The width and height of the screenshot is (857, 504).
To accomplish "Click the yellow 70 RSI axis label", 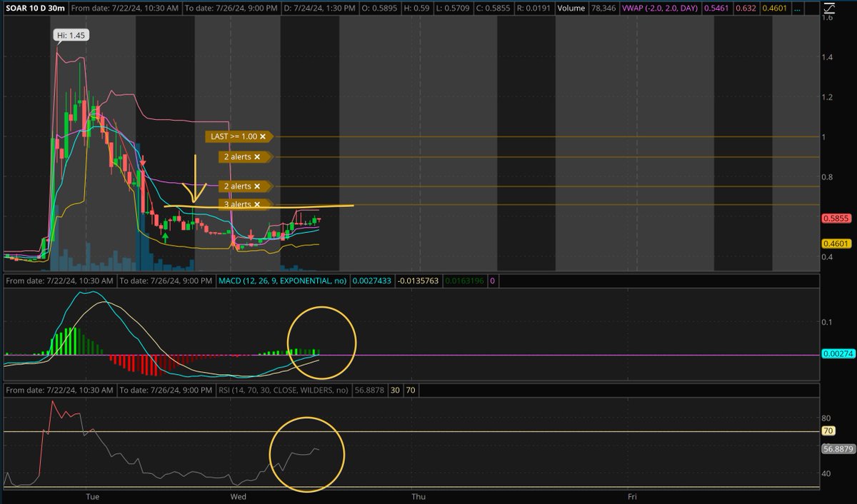I will coord(828,431).
